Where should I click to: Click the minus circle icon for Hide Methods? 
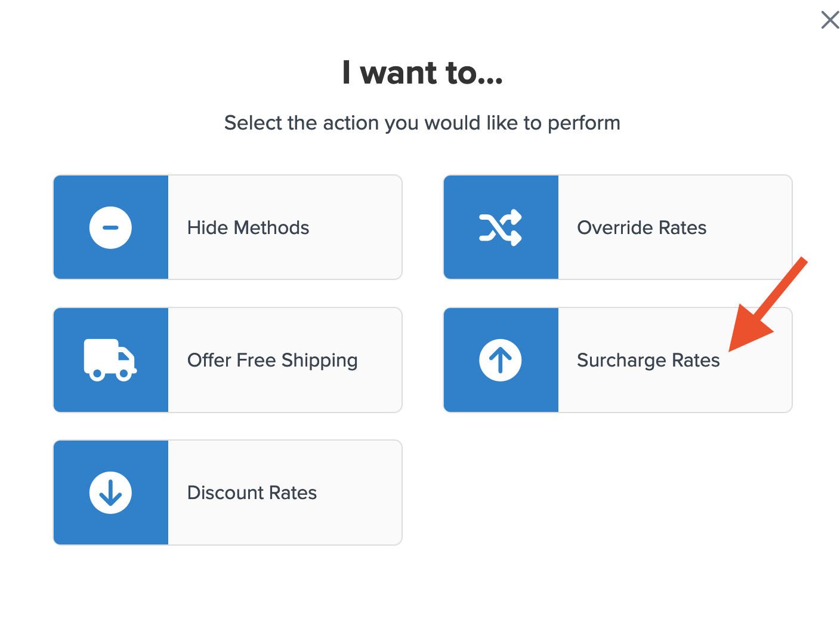pyautogui.click(x=110, y=227)
